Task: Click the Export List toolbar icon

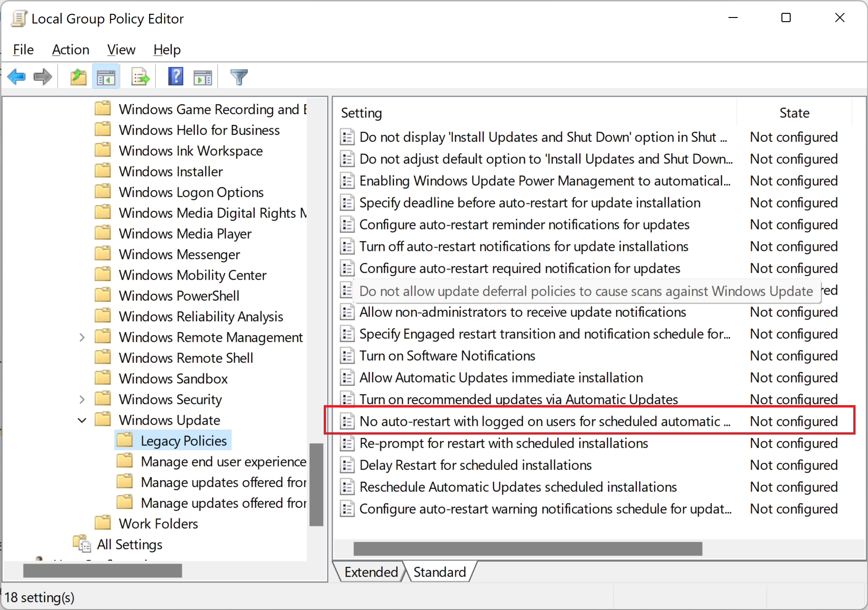Action: click(140, 76)
